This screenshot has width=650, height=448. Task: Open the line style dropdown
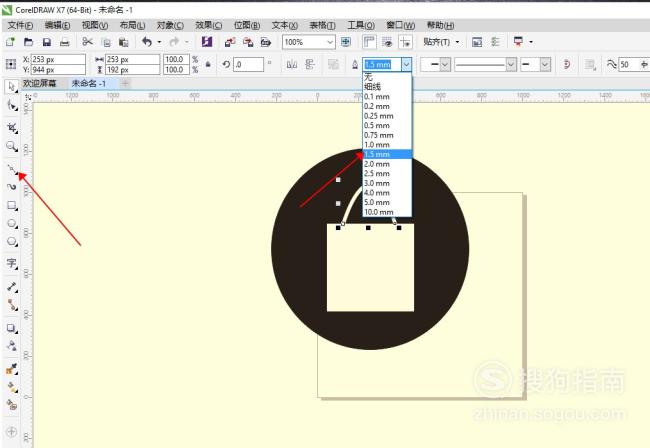pos(511,65)
